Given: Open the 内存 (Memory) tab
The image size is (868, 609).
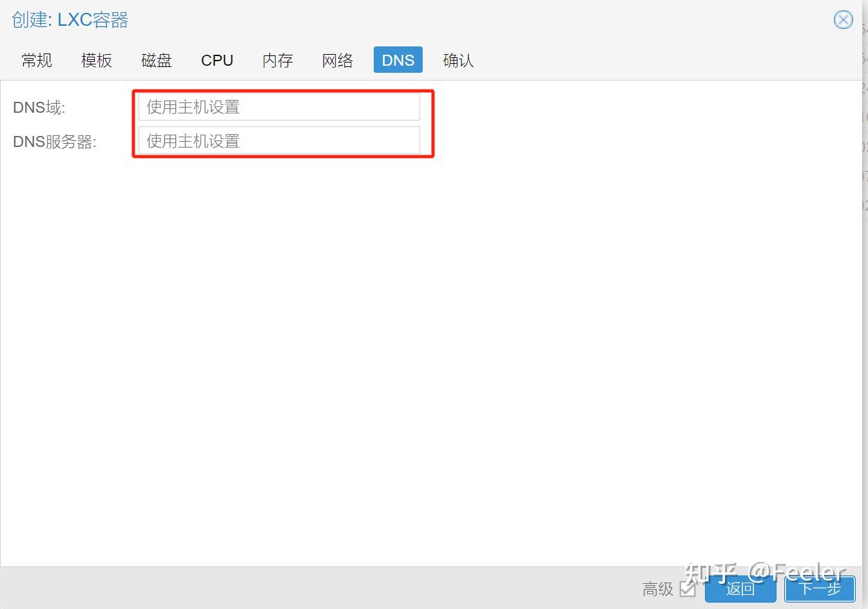Looking at the screenshot, I should pyautogui.click(x=277, y=60).
